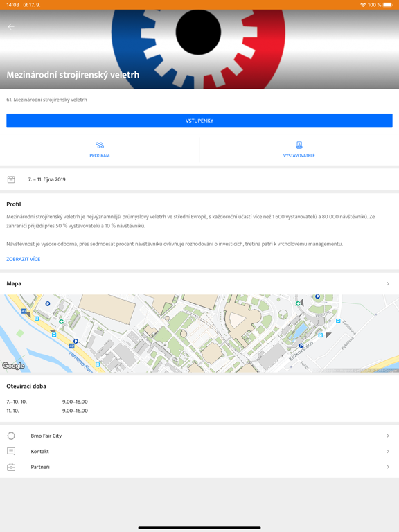
Task: Tap the back arrow icon
Action: [11, 26]
